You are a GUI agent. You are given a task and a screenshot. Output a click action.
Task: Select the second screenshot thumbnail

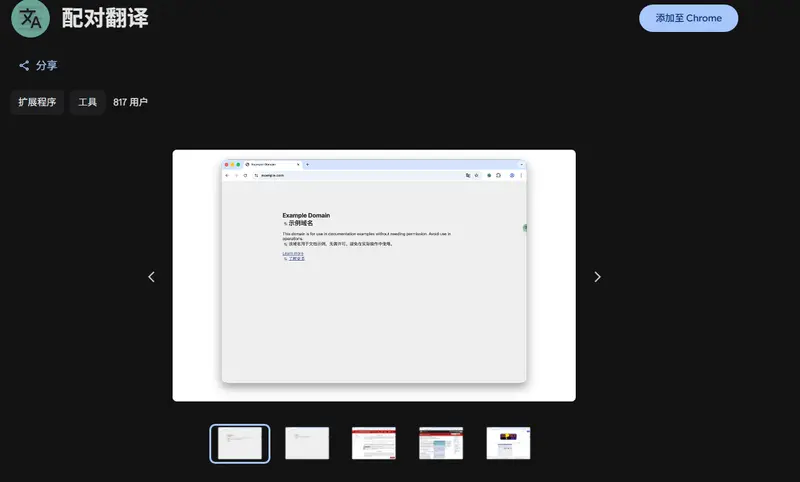307,443
